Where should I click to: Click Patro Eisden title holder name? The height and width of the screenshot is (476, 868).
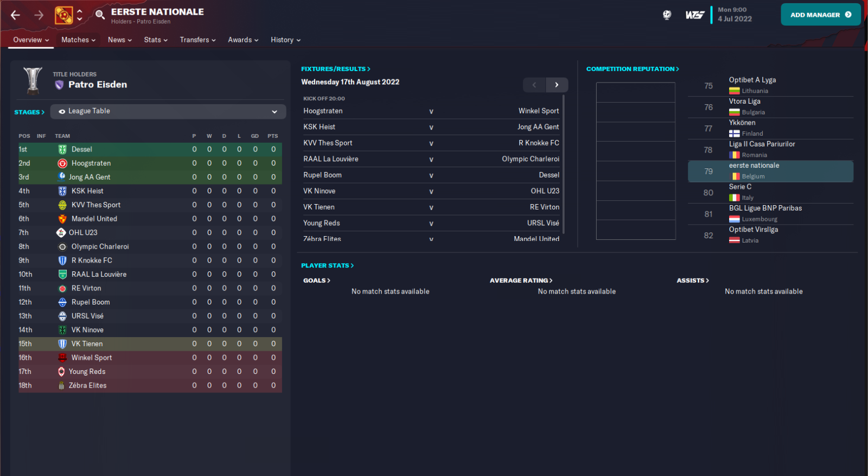[x=98, y=85]
